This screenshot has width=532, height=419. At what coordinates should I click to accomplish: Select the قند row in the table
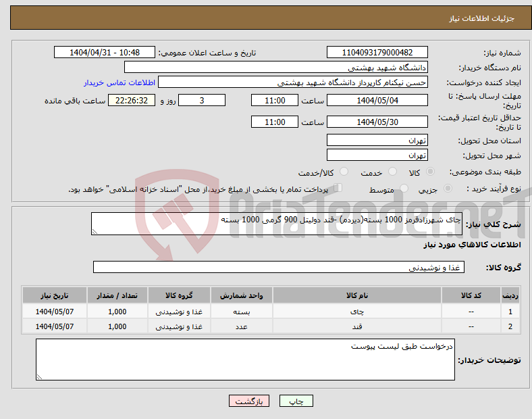[356, 326]
